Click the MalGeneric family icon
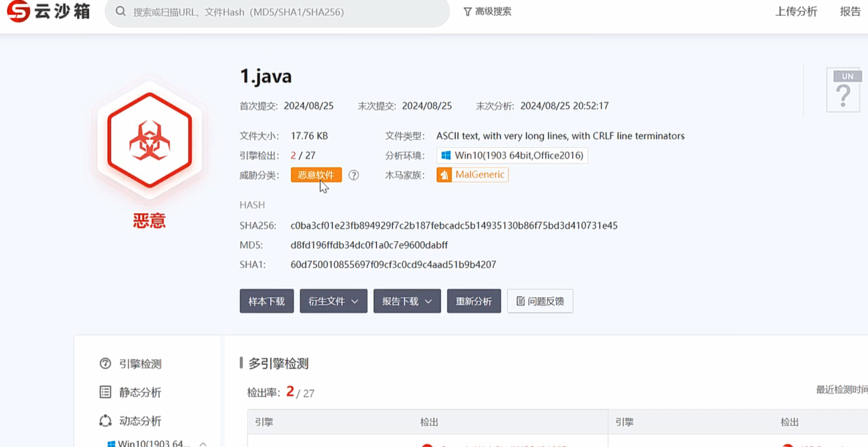 click(444, 175)
